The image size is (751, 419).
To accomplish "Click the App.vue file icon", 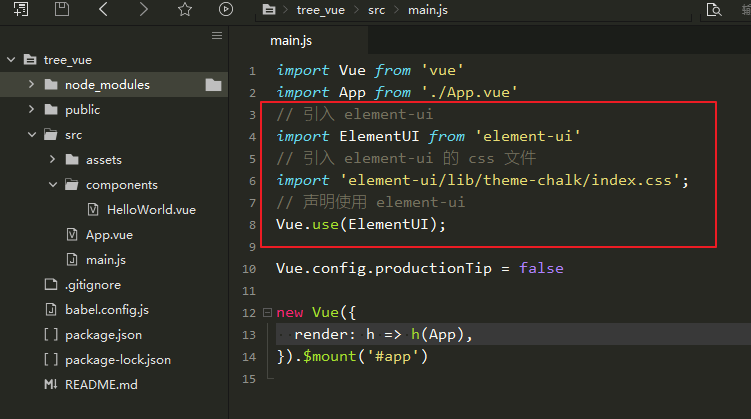I will [72, 234].
